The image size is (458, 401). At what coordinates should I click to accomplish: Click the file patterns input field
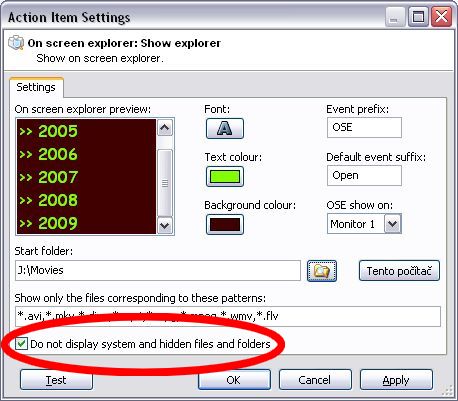pos(228,316)
